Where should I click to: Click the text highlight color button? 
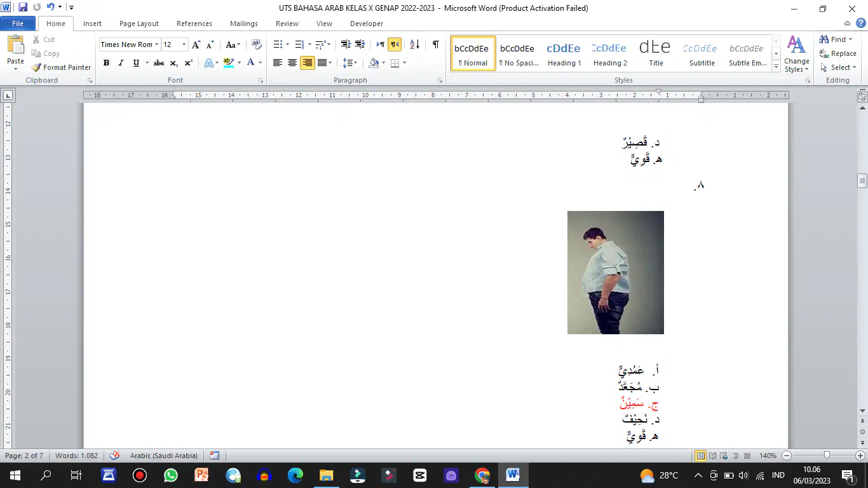pyautogui.click(x=229, y=63)
